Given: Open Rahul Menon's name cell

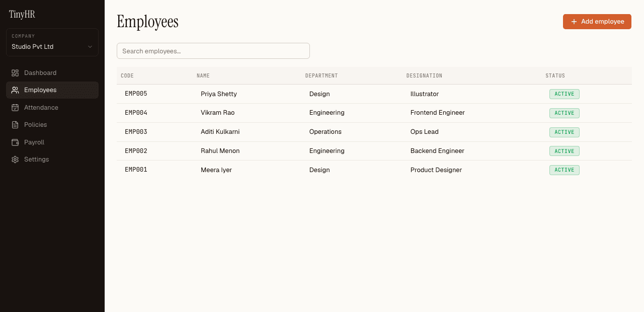Looking at the screenshot, I should 220,151.
